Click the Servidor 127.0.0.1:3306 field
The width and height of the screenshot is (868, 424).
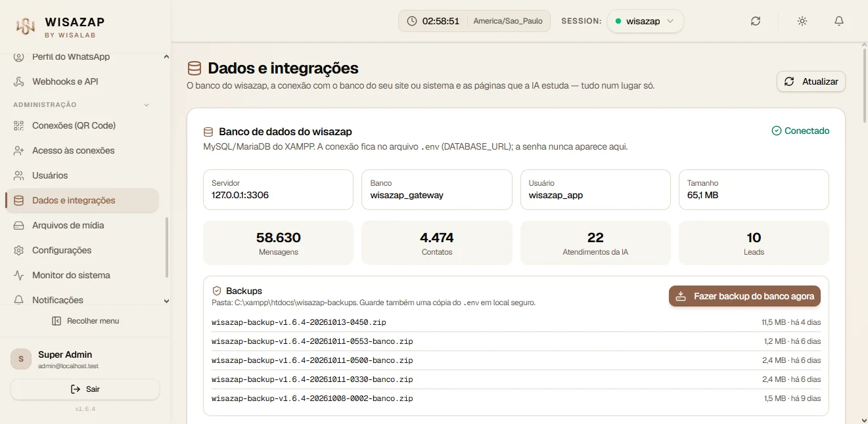(x=278, y=190)
